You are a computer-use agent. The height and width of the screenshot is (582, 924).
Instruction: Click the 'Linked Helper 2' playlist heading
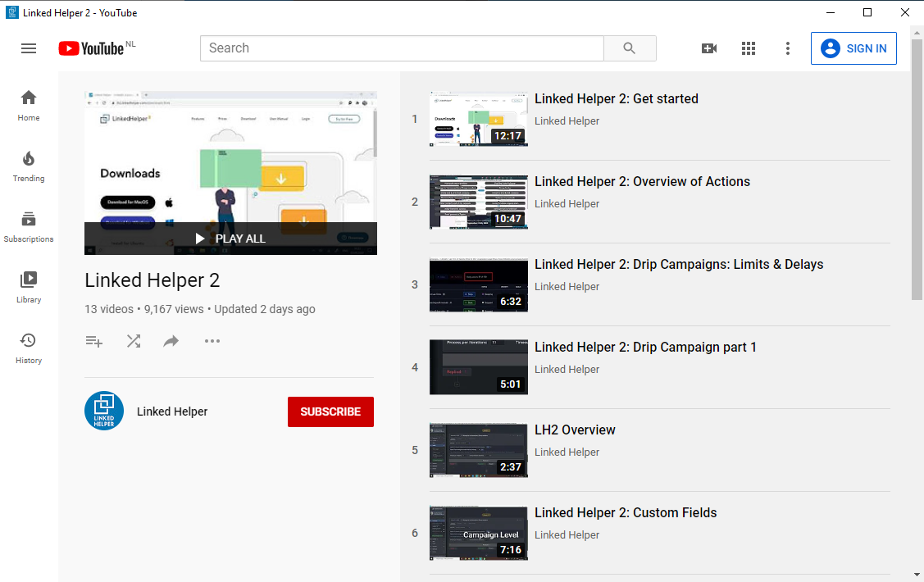tap(152, 280)
